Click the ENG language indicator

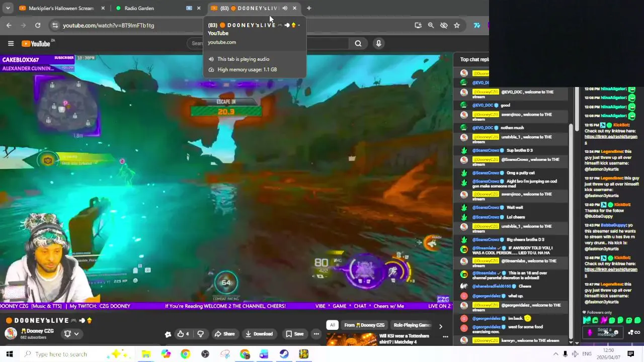pyautogui.click(x=587, y=354)
